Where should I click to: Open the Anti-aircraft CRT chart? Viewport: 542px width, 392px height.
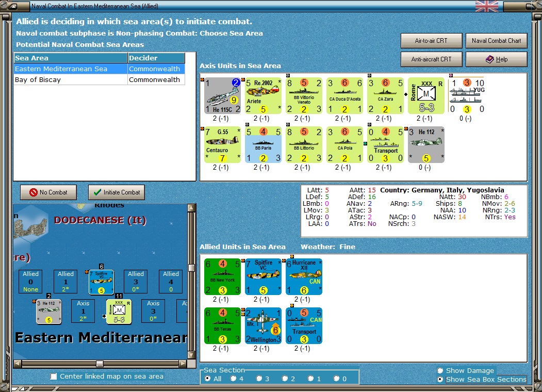tap(432, 59)
